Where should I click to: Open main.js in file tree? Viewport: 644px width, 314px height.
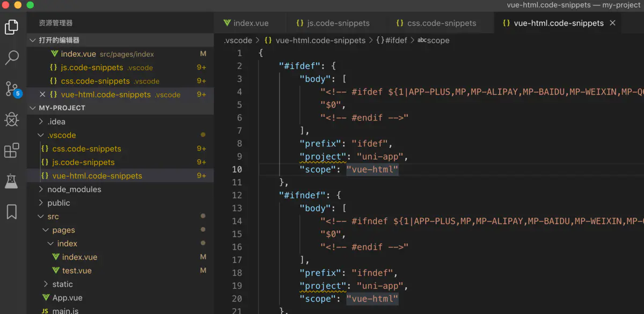point(120,311)
